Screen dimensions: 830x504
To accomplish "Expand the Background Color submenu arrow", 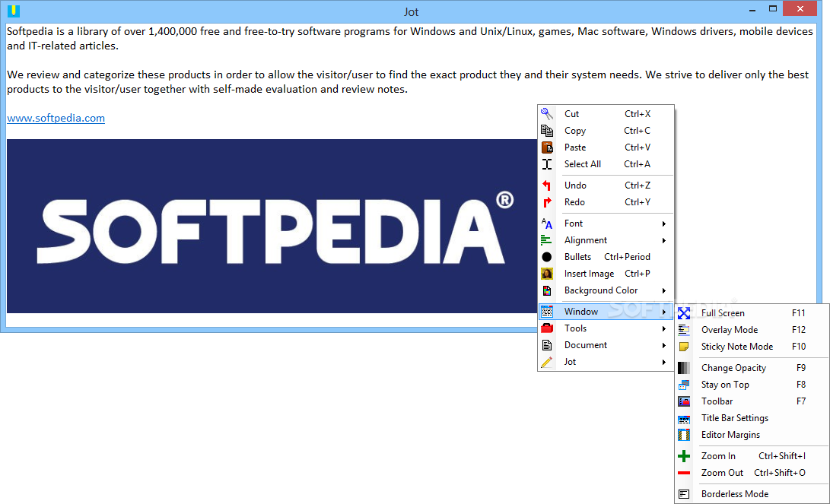I will click(664, 291).
